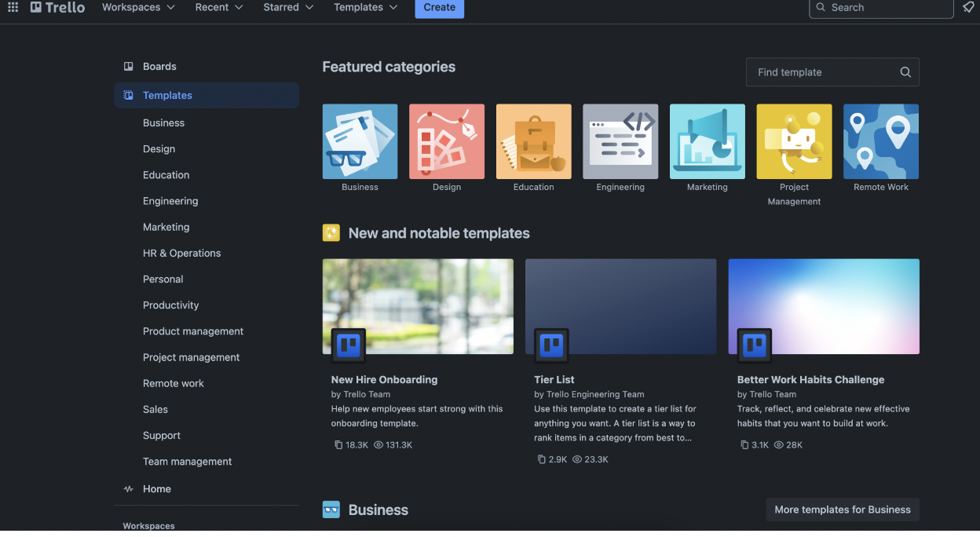Select Business category in sidebar list
This screenshot has height=537, width=980.
click(x=163, y=123)
